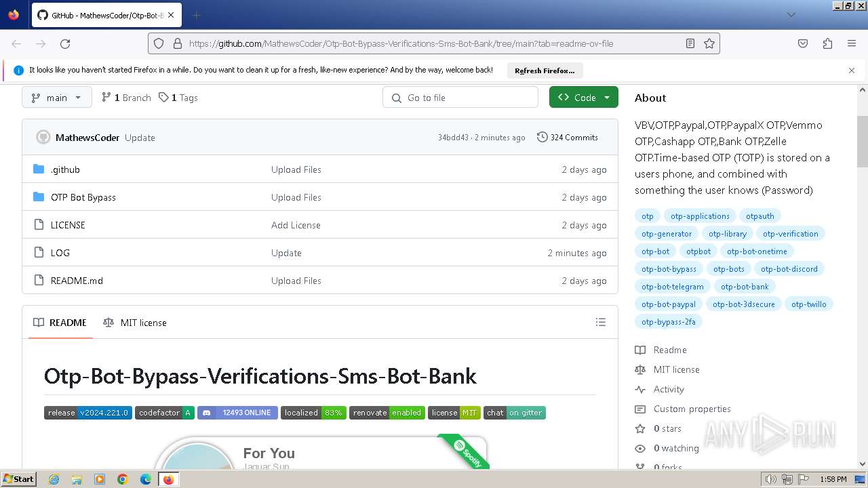This screenshot has height=488, width=868.
Task: Select the README tab
Action: [x=60, y=323]
